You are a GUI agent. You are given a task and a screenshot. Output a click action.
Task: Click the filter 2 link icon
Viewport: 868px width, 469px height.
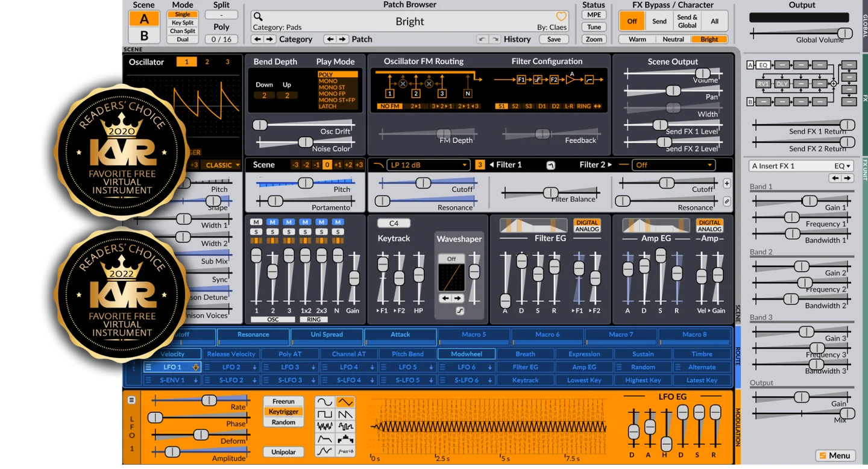coord(727,201)
